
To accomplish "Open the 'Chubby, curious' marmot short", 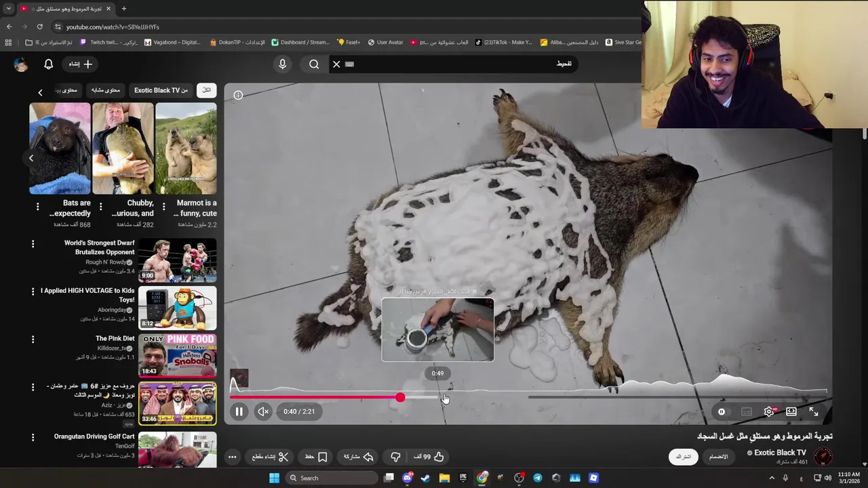I will 123,148.
